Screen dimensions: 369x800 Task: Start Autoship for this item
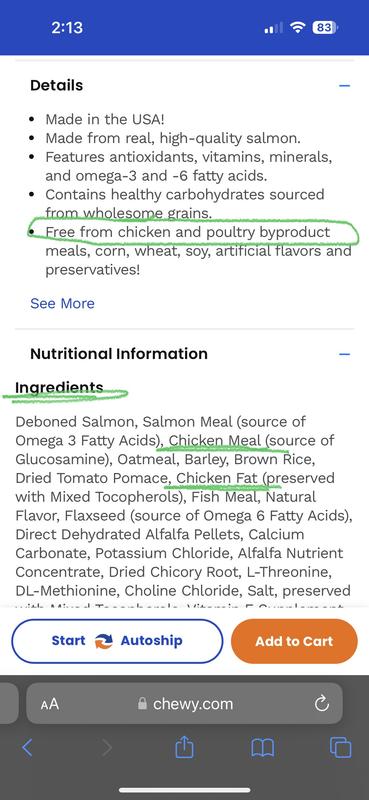point(117,641)
